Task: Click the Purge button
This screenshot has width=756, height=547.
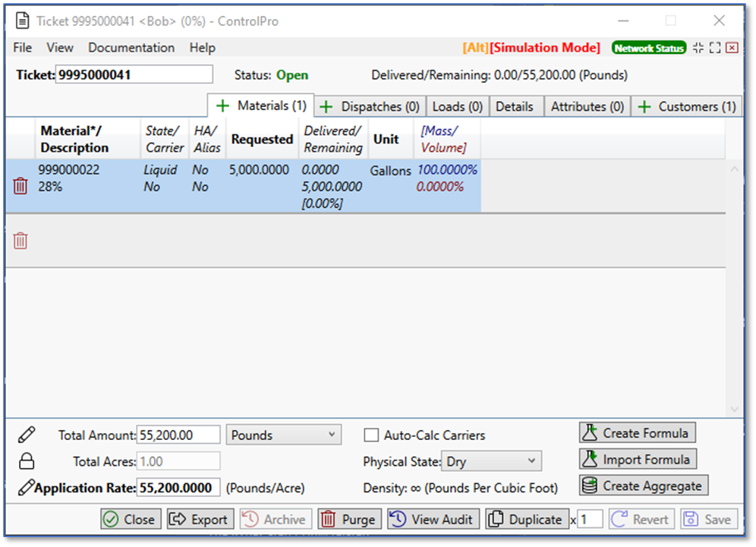Action: point(349,520)
